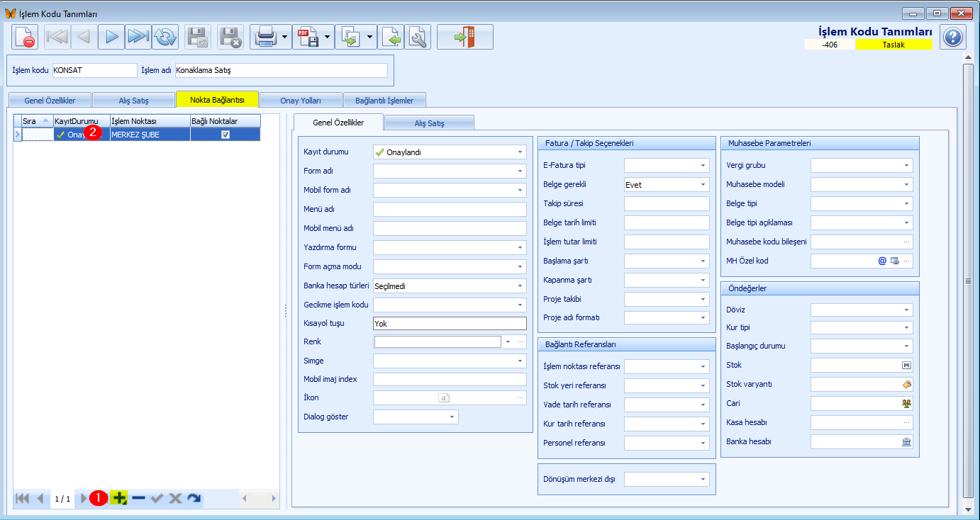Viewport: 980px width, 520px height.
Task: Click the printer icon
Action: coord(265,37)
